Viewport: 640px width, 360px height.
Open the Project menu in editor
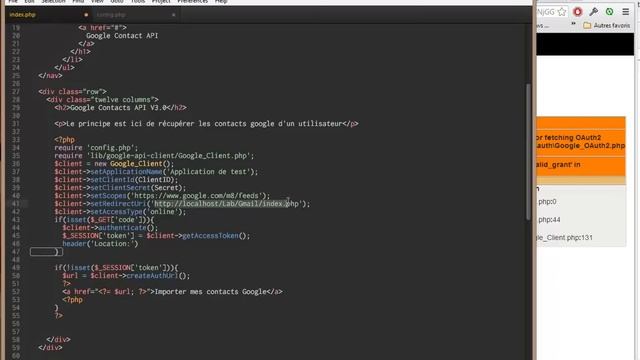pyautogui.click(x=161, y=2)
